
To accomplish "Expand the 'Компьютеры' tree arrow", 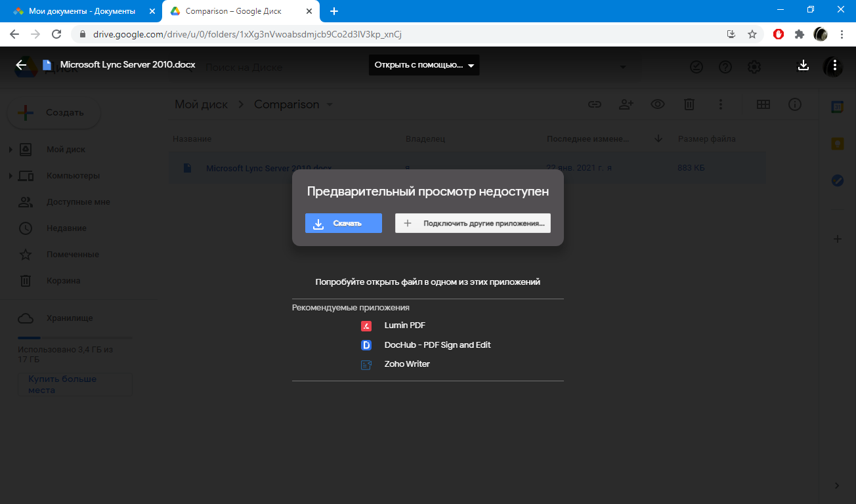I will [x=11, y=176].
